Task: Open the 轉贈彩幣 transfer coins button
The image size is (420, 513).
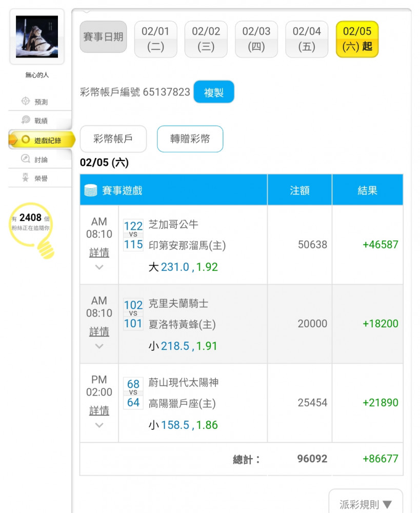Action: click(190, 139)
